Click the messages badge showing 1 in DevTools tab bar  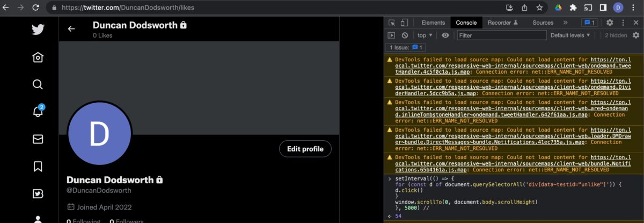click(590, 23)
